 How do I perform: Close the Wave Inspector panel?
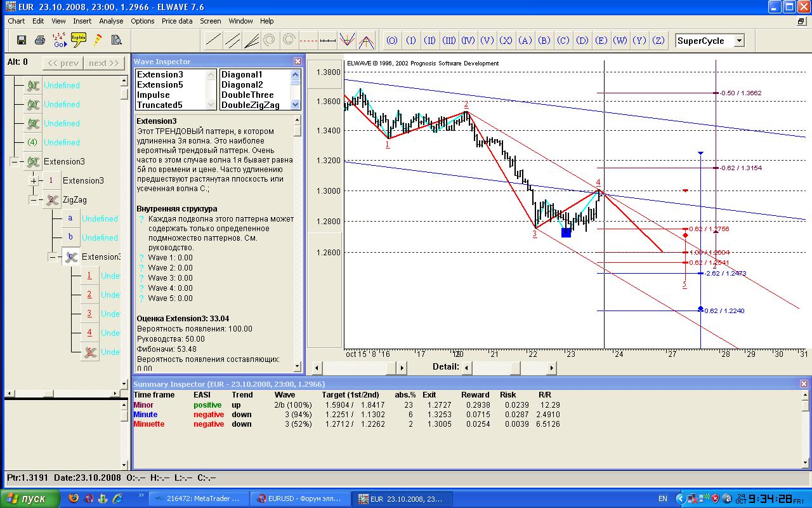[x=298, y=62]
